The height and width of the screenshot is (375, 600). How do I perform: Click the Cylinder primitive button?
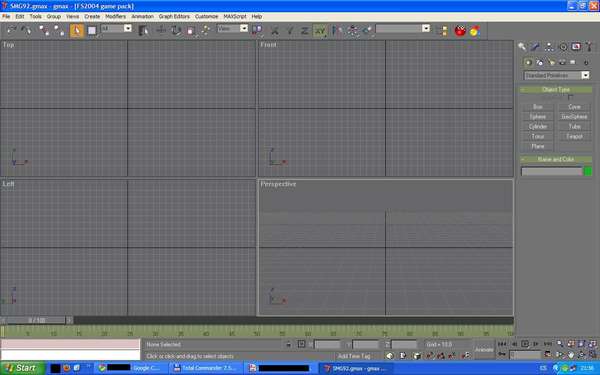pyautogui.click(x=538, y=126)
